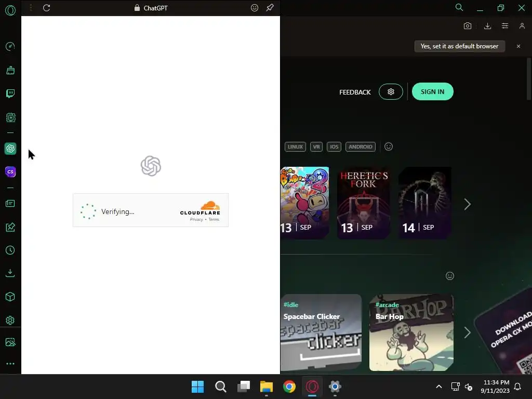Open Task View on taskbar

click(244, 387)
